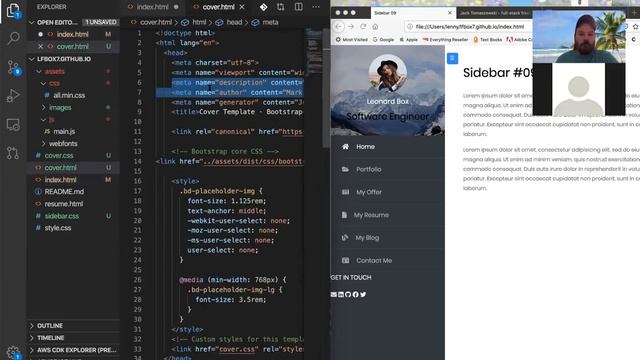Open the Manage gear settings icon
The image size is (640, 360).
[13, 352]
